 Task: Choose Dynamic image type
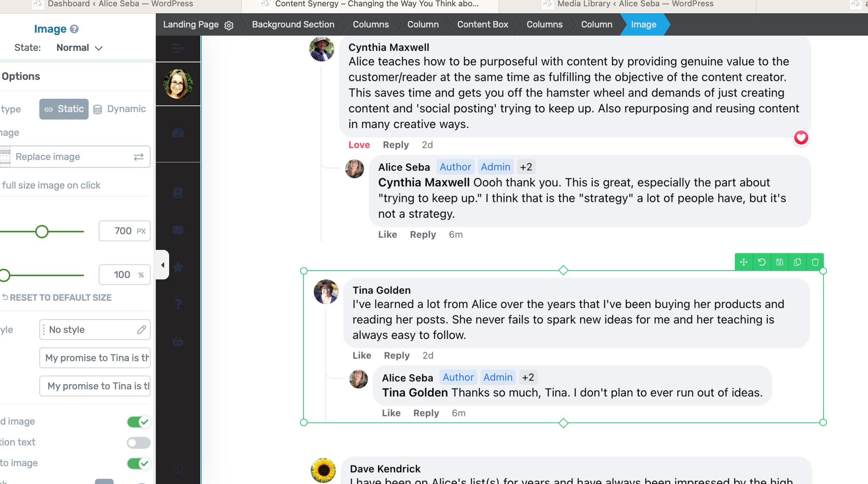click(x=120, y=109)
